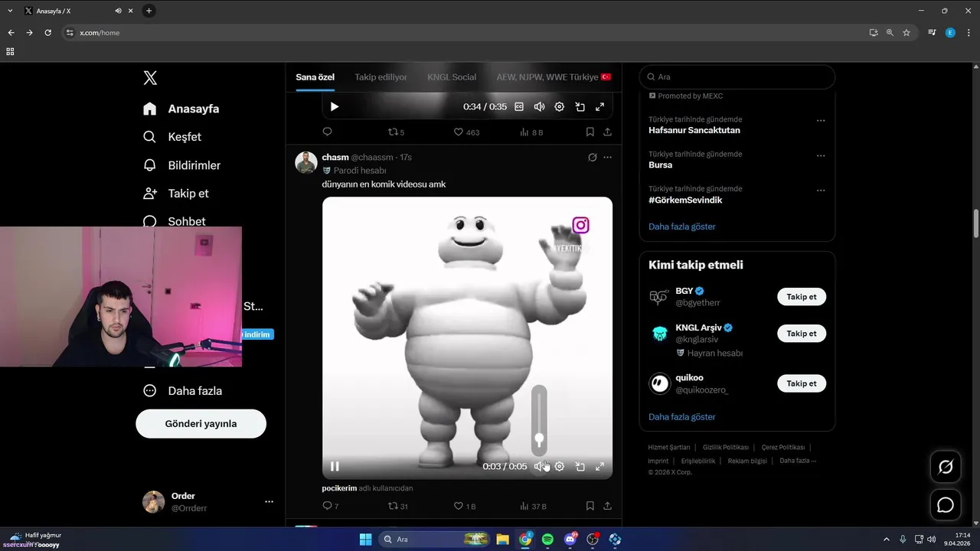Mute the 0:35 video in the top post
Image resolution: width=980 pixels, height=551 pixels.
tap(539, 107)
